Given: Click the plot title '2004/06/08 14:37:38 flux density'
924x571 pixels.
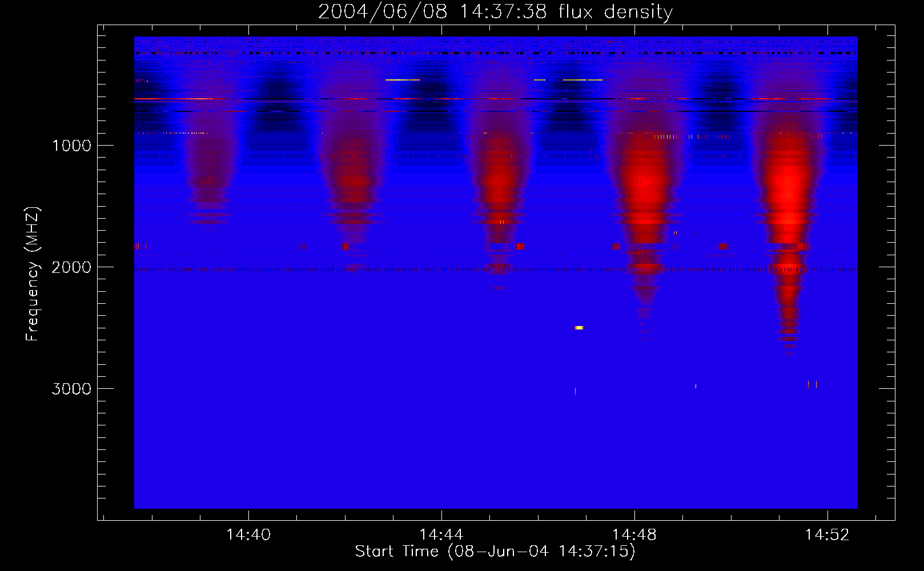Looking at the screenshot, I should [495, 11].
